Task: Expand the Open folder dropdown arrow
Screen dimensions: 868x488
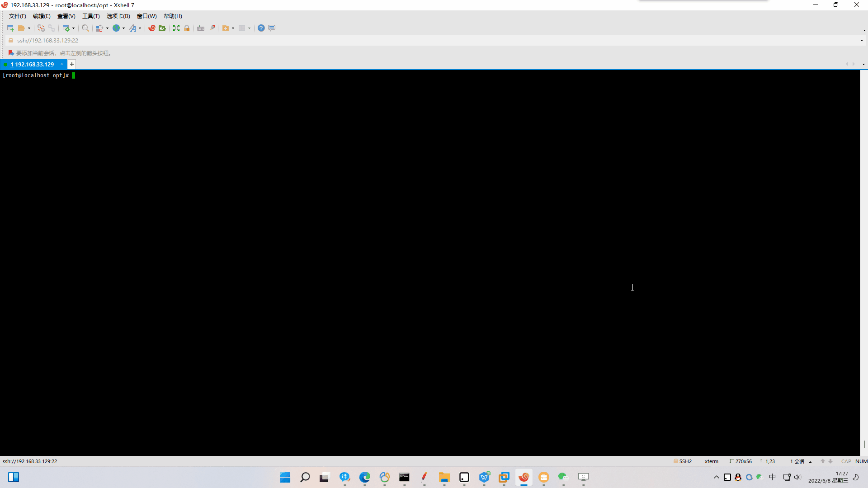Action: pyautogui.click(x=29, y=28)
